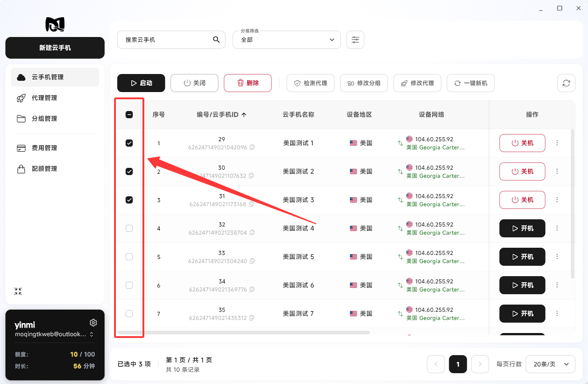
Task: Open 分组管理 in sidebar
Action: (x=55, y=119)
